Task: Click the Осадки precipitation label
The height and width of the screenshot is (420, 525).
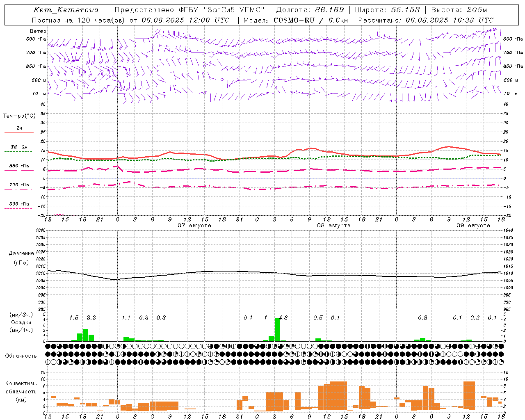Action: point(21,322)
